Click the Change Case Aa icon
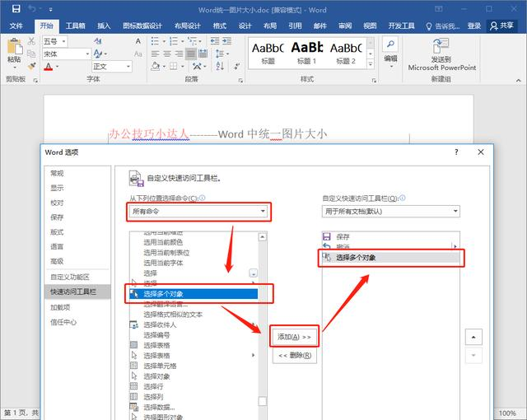 138,54
